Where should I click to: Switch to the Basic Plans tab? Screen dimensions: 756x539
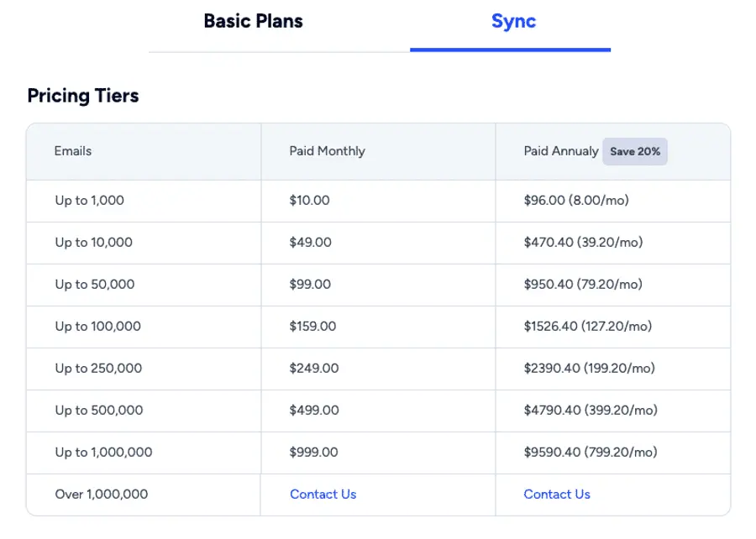click(x=252, y=21)
